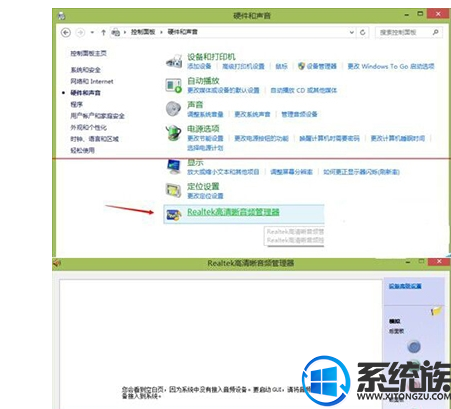Click the search magnifier icon
The height and width of the screenshot is (409, 451).
[435, 32]
